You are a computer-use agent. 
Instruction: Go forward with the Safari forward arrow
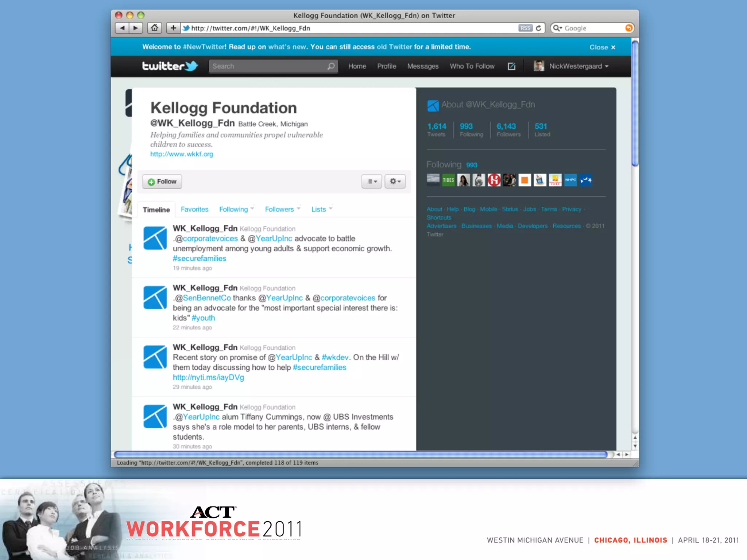click(136, 28)
